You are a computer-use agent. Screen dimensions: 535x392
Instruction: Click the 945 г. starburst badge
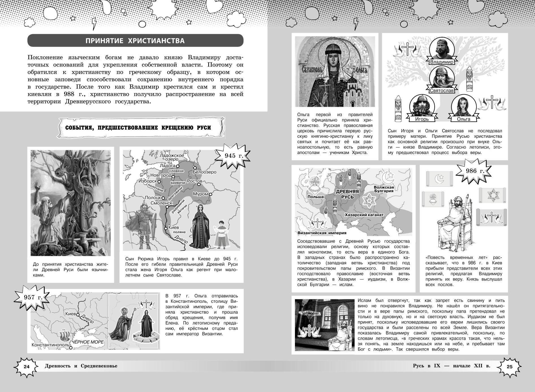[233, 156]
